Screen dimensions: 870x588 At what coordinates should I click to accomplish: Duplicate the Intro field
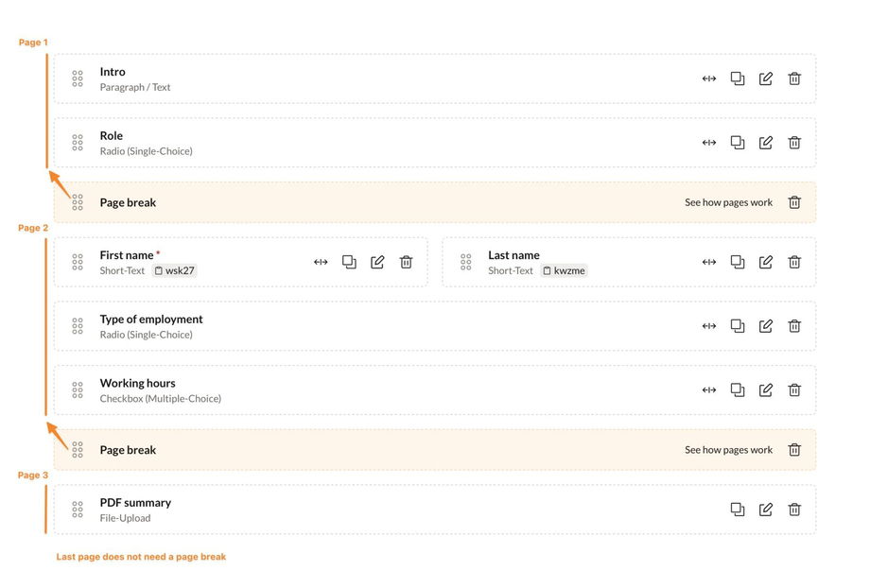(x=738, y=78)
